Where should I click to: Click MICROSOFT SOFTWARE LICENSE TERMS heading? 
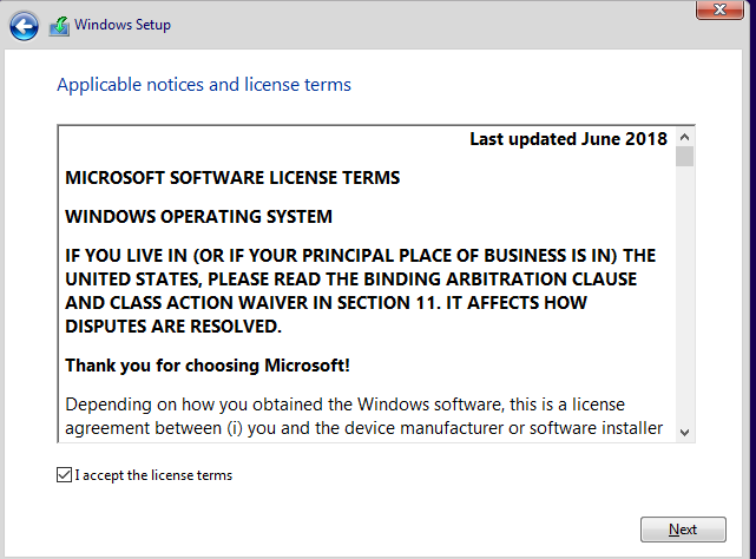pos(232,177)
